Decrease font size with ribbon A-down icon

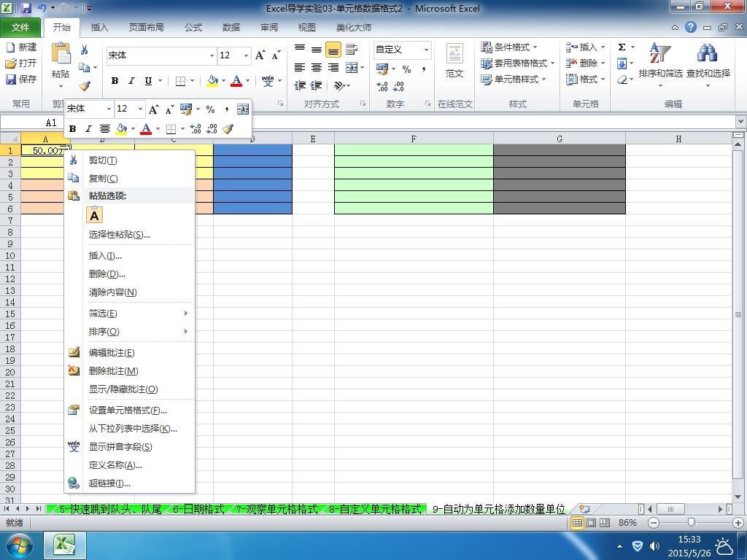tap(276, 55)
